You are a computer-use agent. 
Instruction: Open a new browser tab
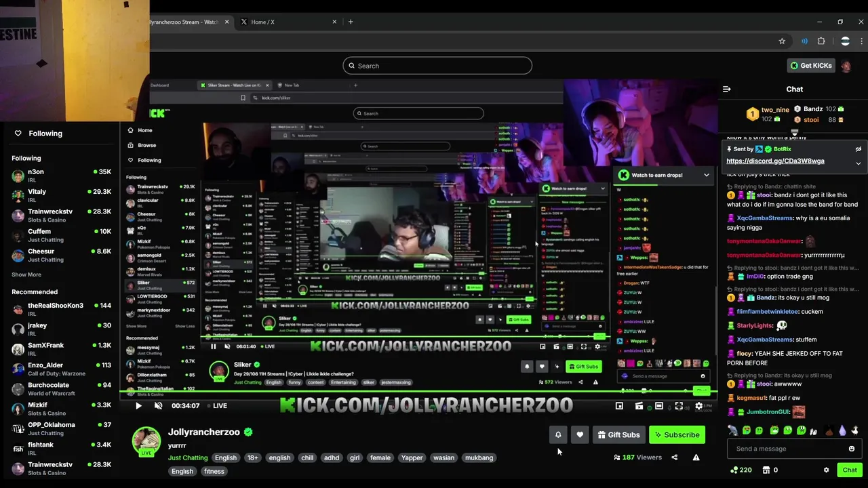[x=351, y=22]
